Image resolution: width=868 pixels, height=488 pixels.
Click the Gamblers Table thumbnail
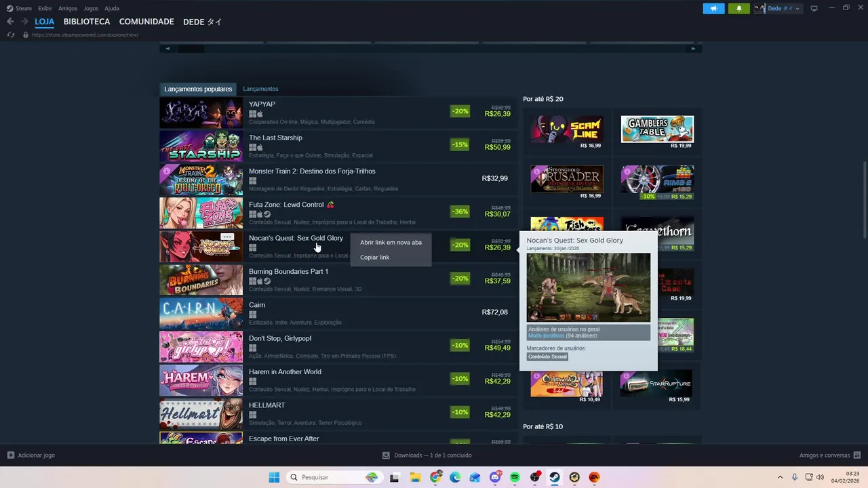point(657,129)
